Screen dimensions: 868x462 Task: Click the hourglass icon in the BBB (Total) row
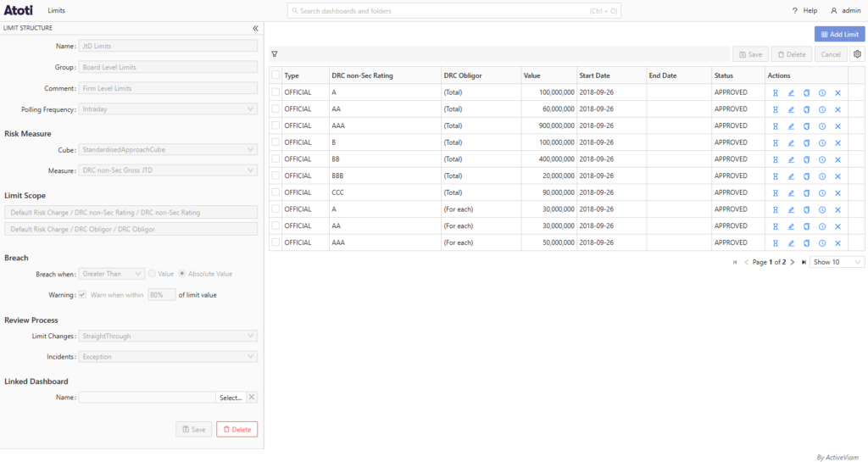pos(776,176)
